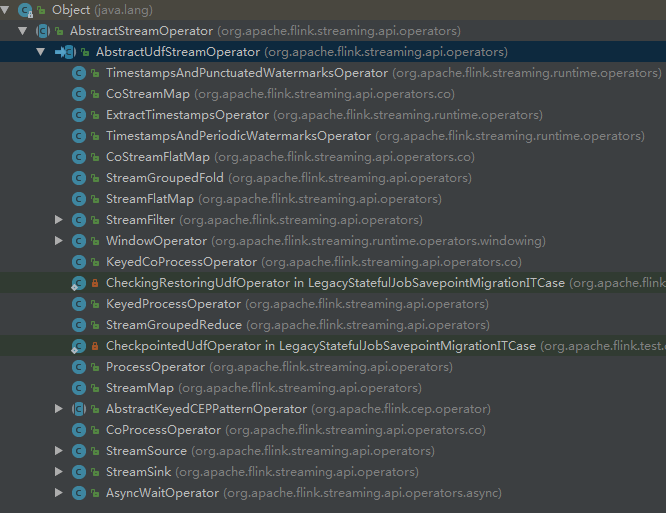Select CheckingRestoringUdfOperator row text
The width and height of the screenshot is (666, 513).
(386, 283)
